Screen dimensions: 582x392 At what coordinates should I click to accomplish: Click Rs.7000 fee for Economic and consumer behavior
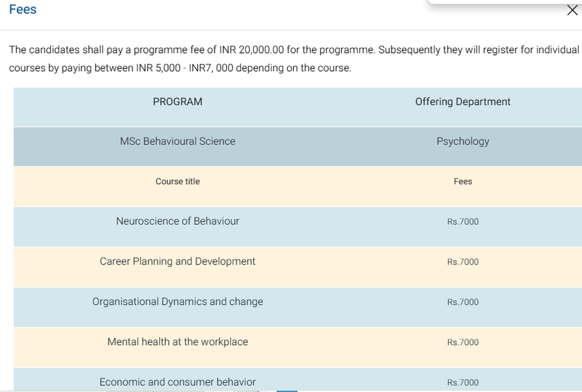click(x=462, y=383)
